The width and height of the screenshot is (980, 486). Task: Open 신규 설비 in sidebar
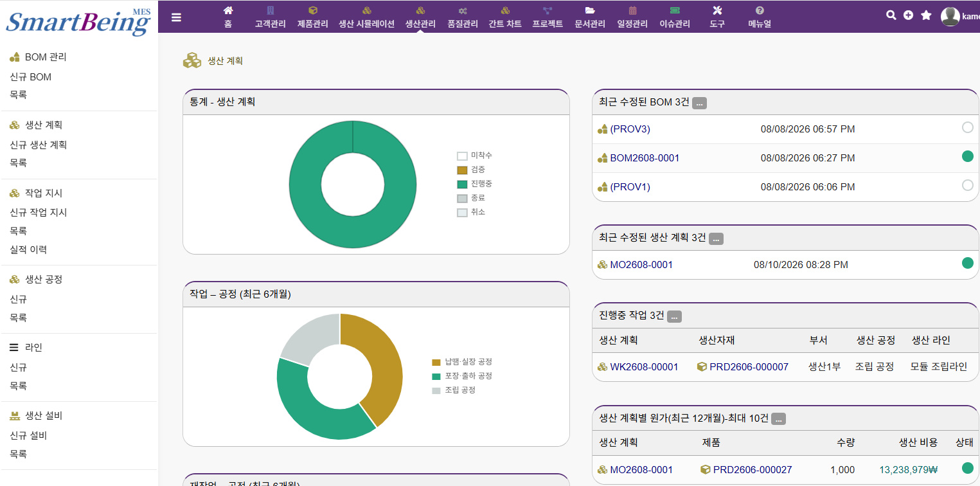[28, 436]
